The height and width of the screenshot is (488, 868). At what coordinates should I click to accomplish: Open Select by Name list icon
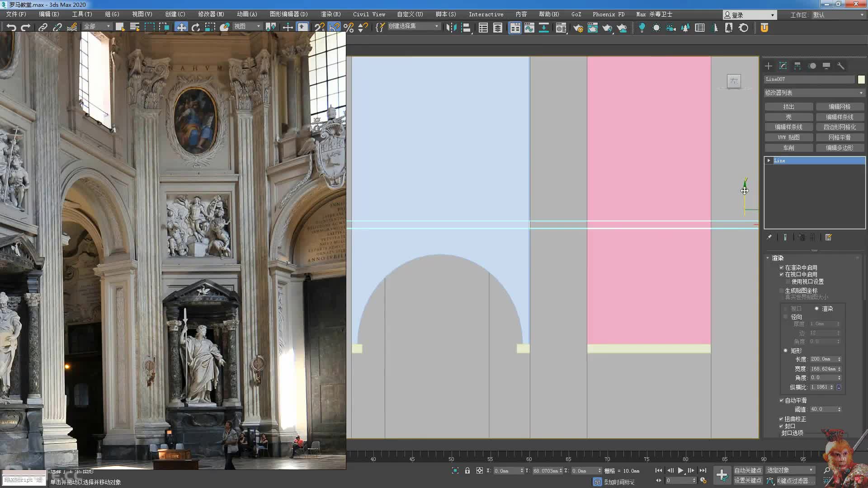coord(134,27)
